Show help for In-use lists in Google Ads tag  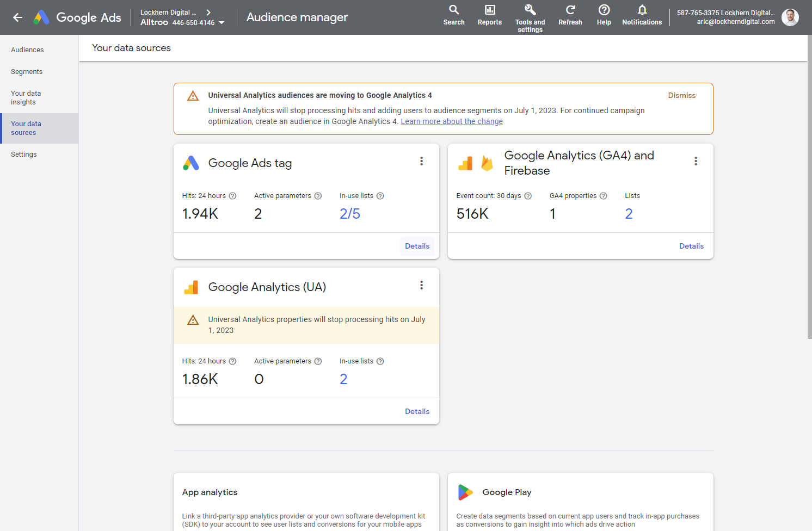[380, 196]
